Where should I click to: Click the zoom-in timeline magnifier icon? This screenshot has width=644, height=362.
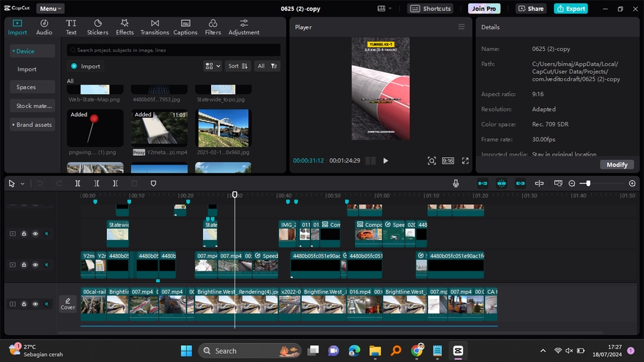point(632,183)
